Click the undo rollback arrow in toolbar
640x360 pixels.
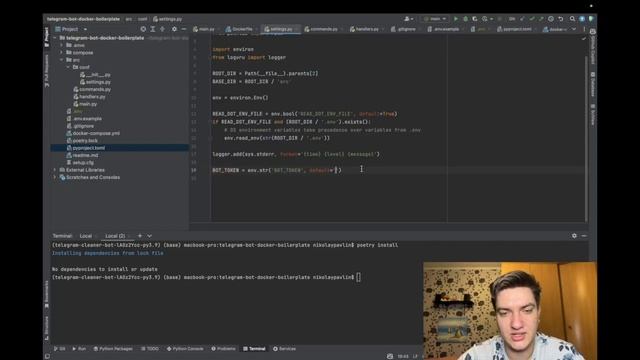click(x=561, y=19)
